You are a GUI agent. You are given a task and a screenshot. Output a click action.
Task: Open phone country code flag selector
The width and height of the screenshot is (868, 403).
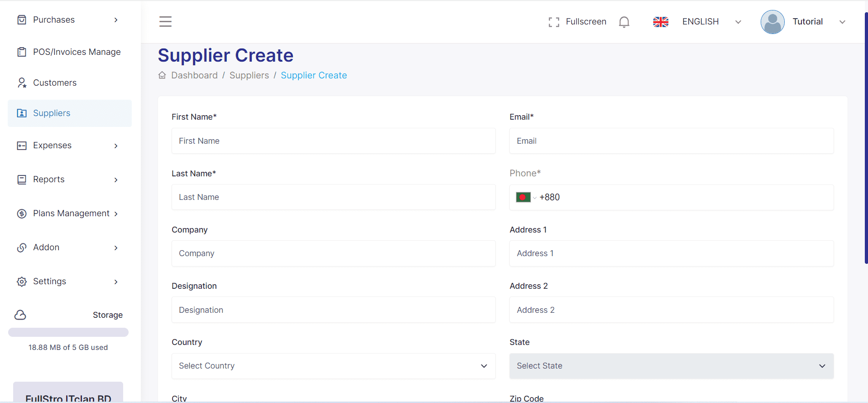coord(526,197)
